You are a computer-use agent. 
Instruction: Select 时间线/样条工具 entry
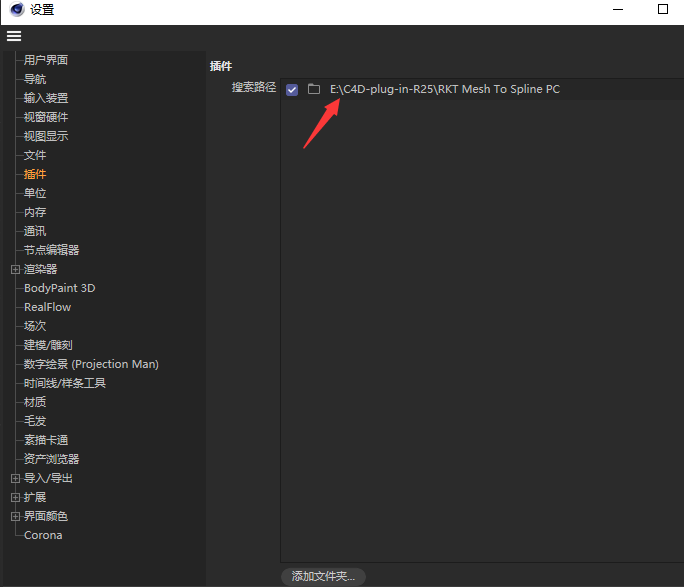coord(65,383)
